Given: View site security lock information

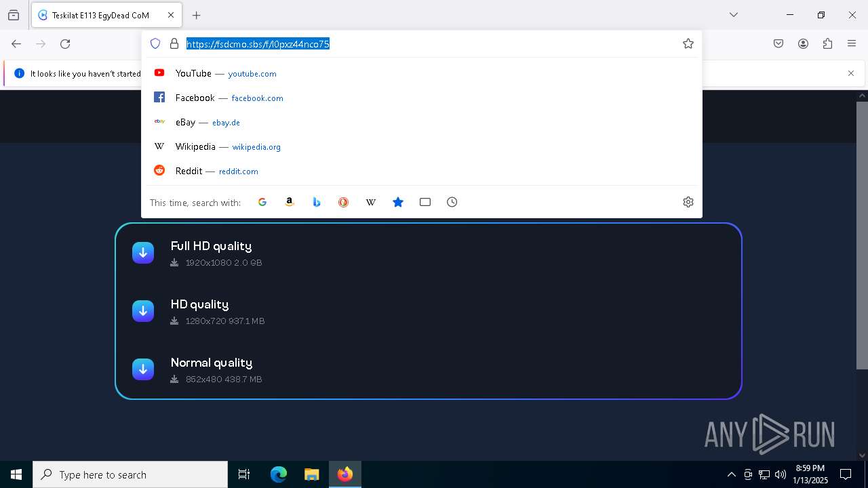Looking at the screenshot, I should pyautogui.click(x=174, y=43).
